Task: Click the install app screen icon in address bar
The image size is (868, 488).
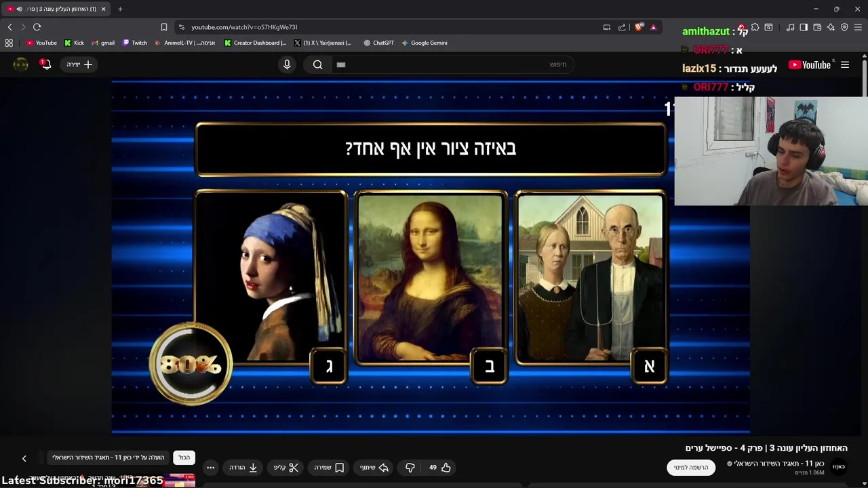Action: pyautogui.click(x=607, y=27)
